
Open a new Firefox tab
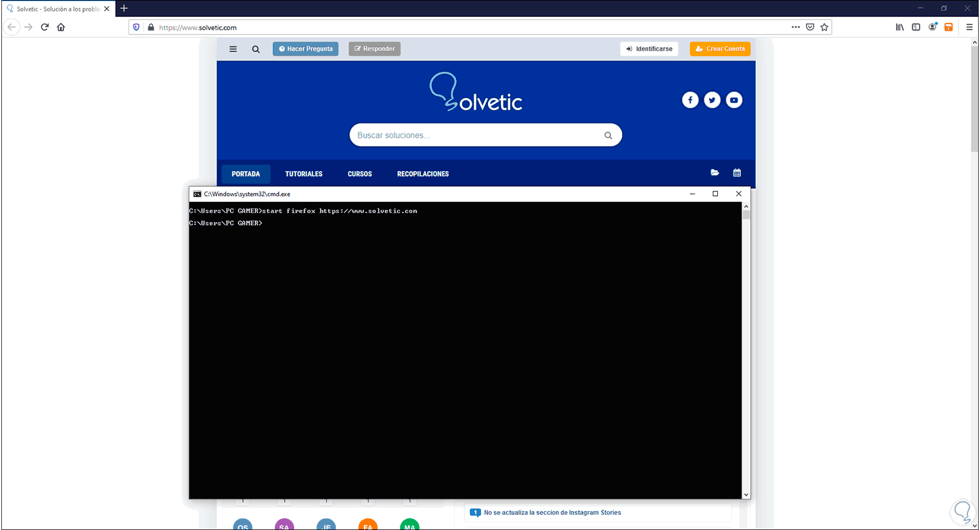pyautogui.click(x=124, y=8)
